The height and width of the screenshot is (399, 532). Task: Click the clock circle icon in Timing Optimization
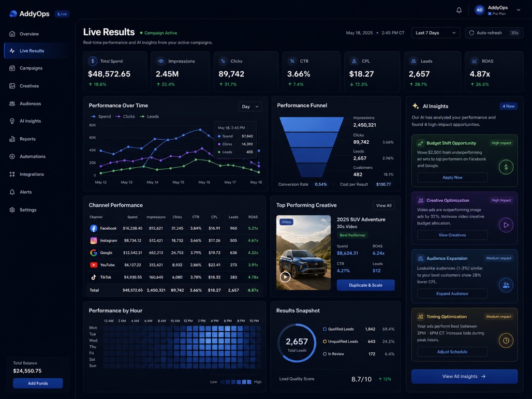pyautogui.click(x=506, y=340)
